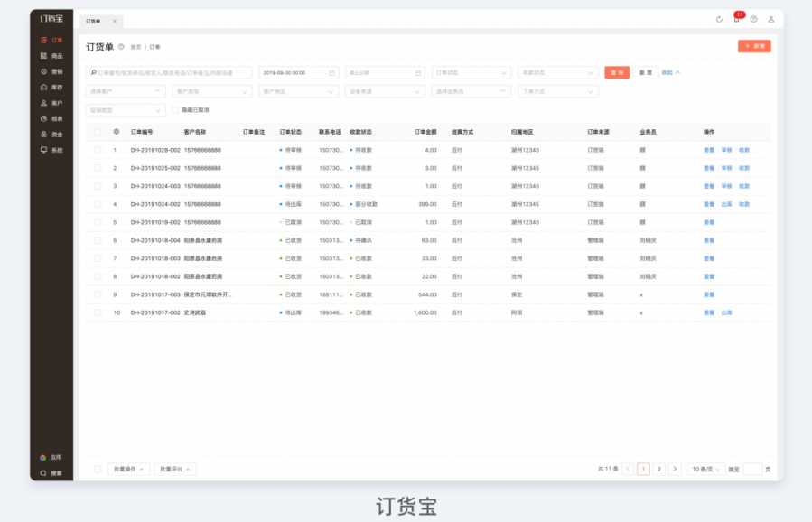
Task: Tick the footer checkbox beside 批量操作
Action: click(x=98, y=470)
